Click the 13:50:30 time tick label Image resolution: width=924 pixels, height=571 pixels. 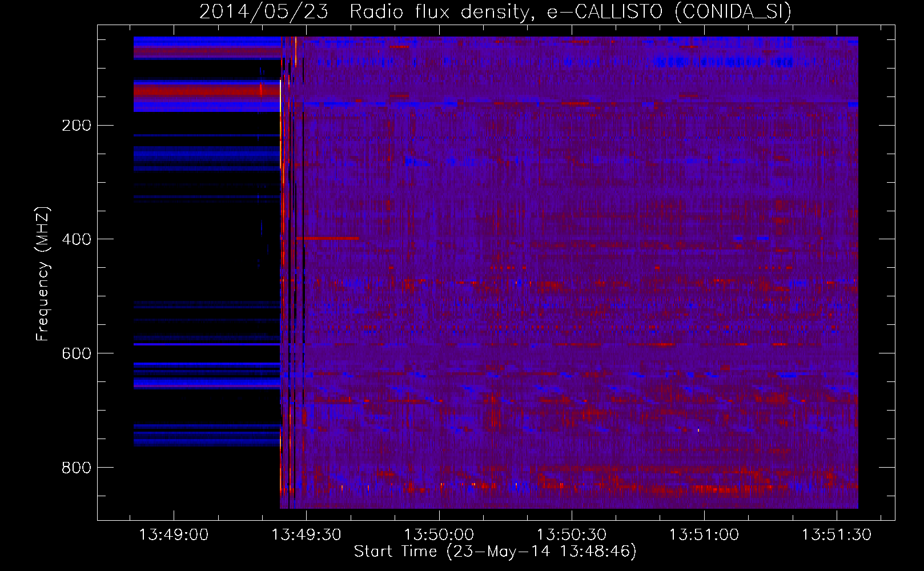click(572, 535)
